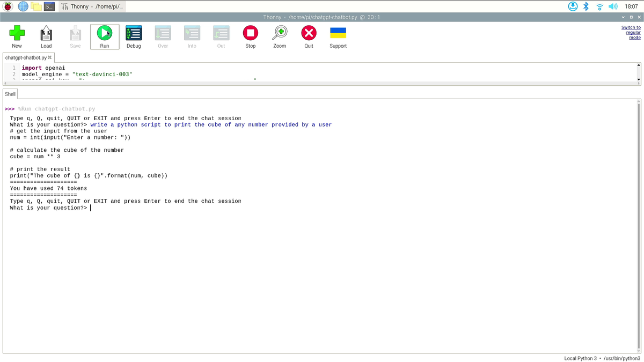This screenshot has height=362, width=644.
Task: Click the num = int(input...) line
Action: [70, 137]
